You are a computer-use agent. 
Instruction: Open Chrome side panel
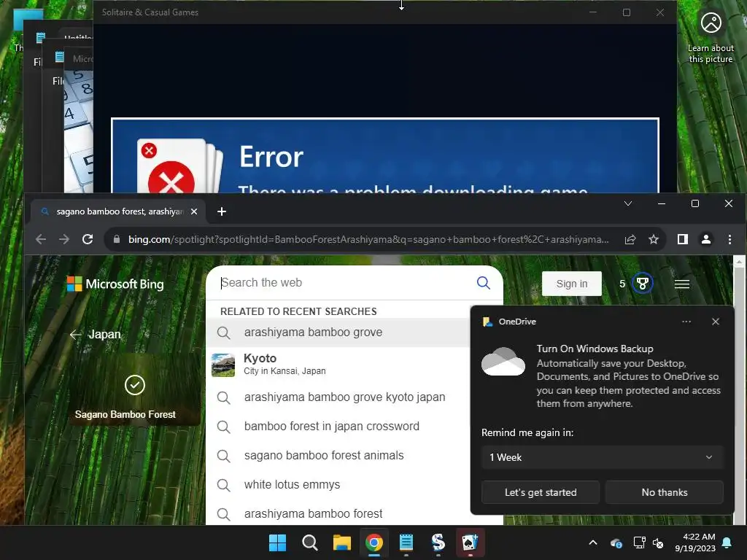pos(682,239)
